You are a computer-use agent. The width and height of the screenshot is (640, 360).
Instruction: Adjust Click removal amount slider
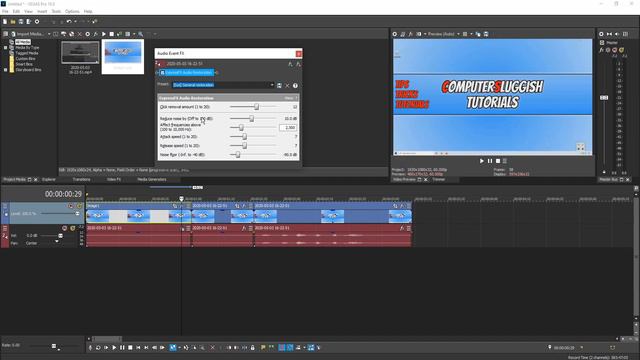(x=256, y=107)
